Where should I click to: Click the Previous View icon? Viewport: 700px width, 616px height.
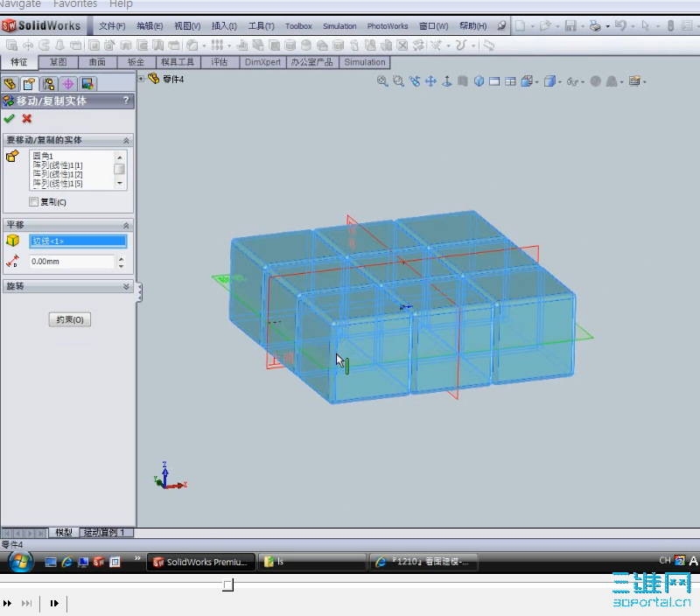415,81
